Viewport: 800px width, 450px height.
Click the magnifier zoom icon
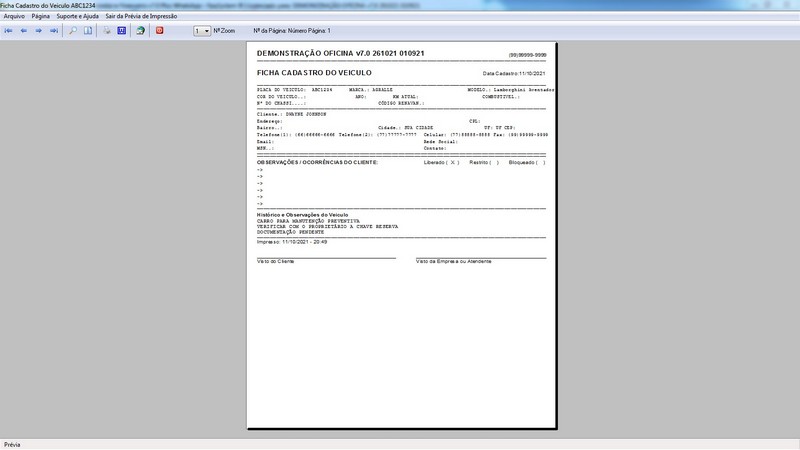[x=73, y=31]
